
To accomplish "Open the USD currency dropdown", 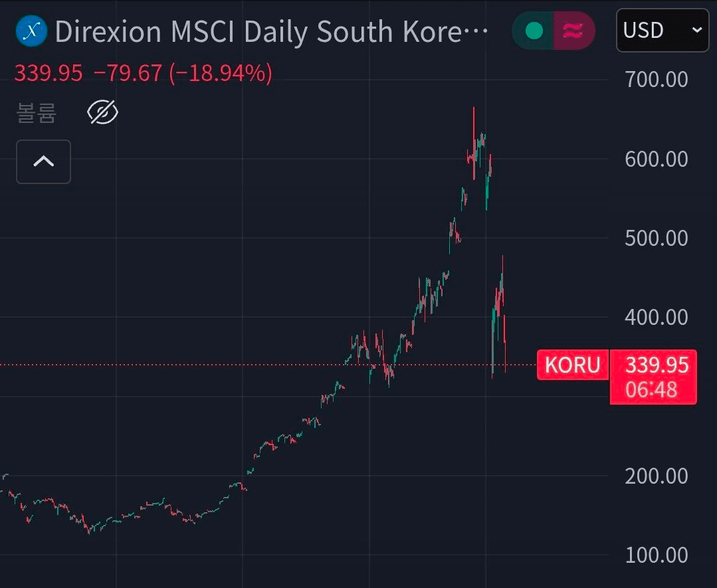I will click(662, 31).
